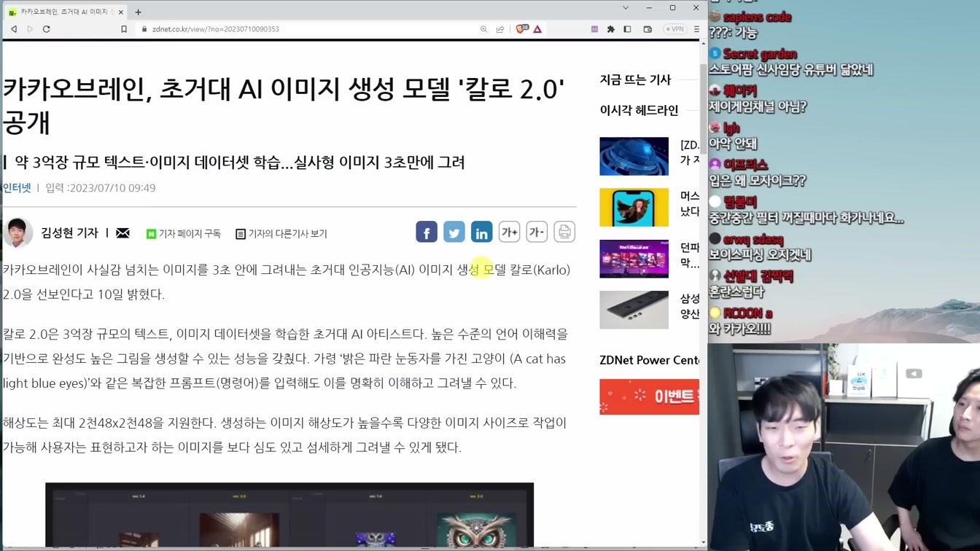The height and width of the screenshot is (551, 980).
Task: Click the page scroll-up arrow
Action: pyautogui.click(x=703, y=44)
